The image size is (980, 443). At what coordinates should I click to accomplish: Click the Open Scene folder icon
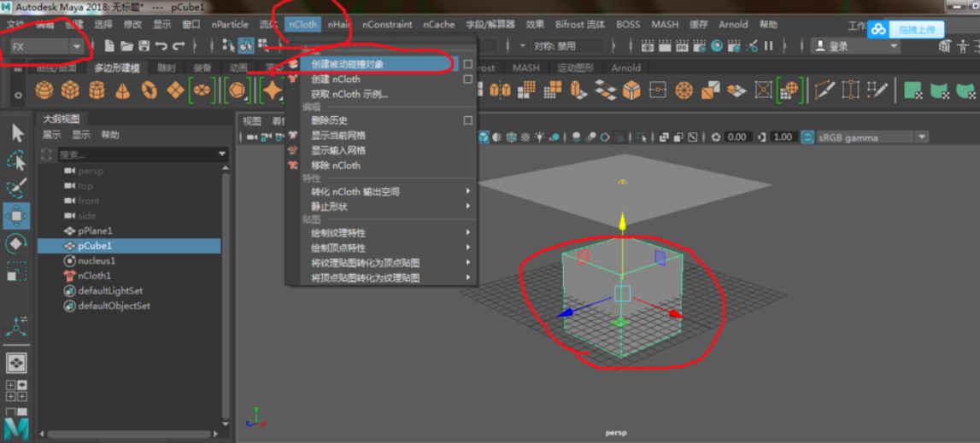[x=126, y=45]
